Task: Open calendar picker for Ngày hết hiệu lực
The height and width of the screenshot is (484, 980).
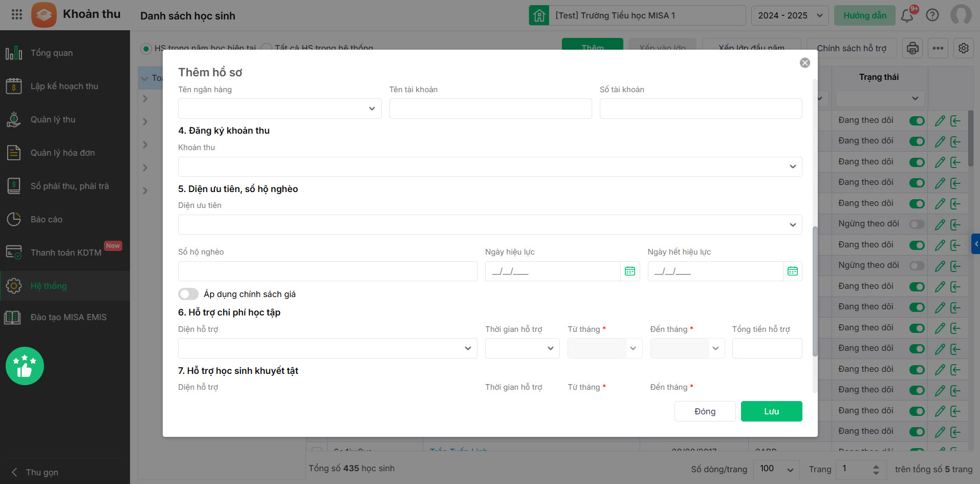Action: pyautogui.click(x=792, y=271)
